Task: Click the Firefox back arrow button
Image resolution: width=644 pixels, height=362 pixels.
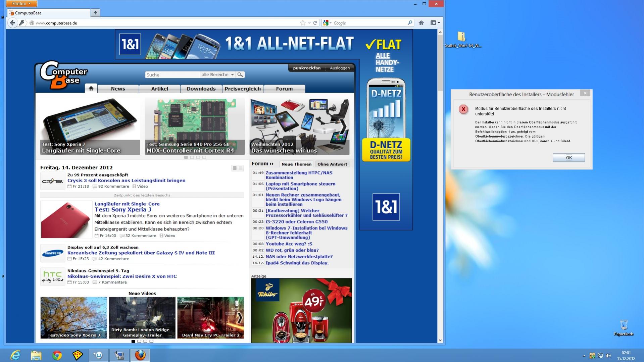Action: (12, 23)
